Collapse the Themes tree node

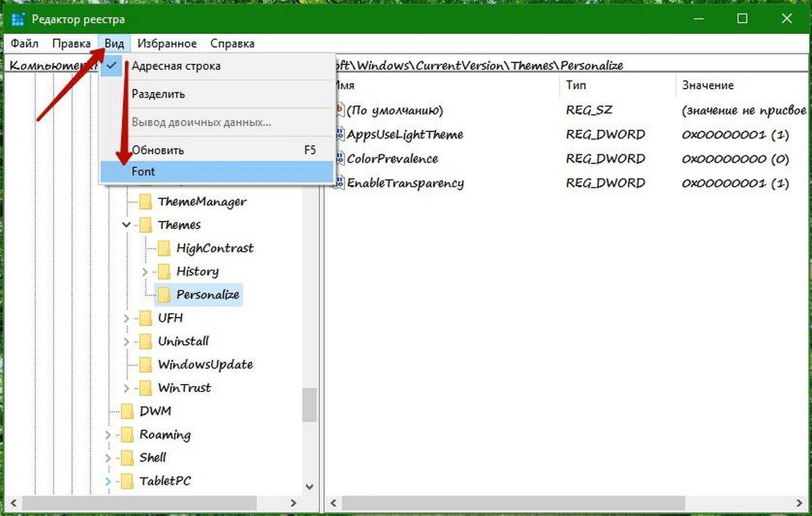(x=127, y=224)
